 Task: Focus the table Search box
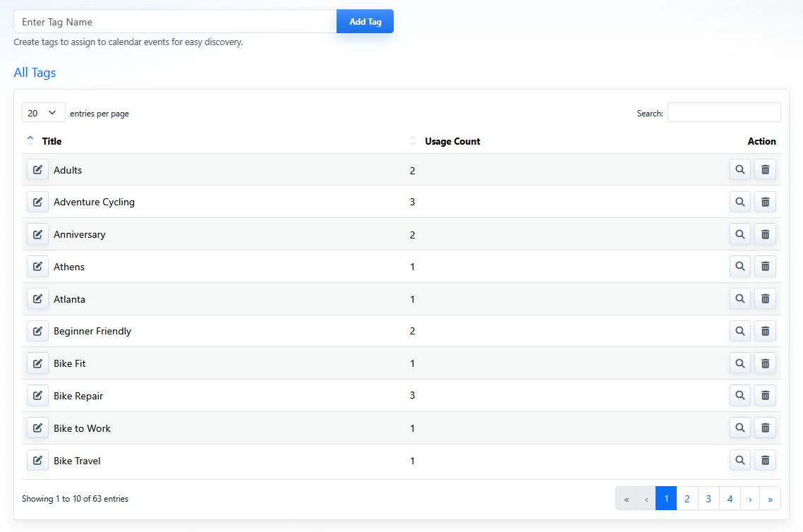724,113
